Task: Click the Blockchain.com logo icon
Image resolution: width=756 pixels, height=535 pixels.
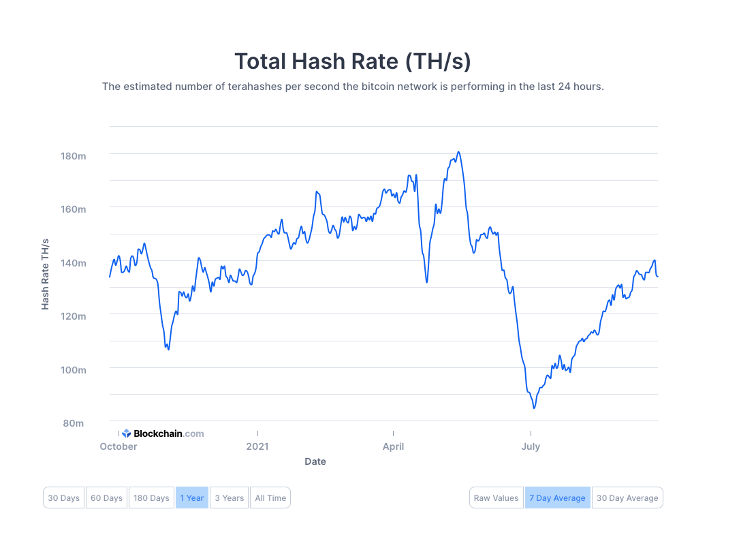Action: [126, 433]
